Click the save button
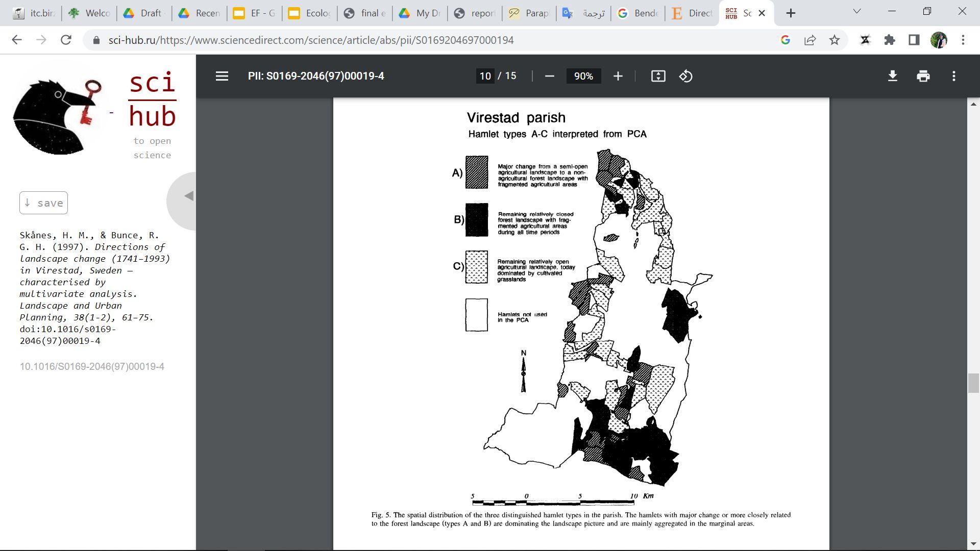This screenshot has width=980, height=551. pos(43,203)
